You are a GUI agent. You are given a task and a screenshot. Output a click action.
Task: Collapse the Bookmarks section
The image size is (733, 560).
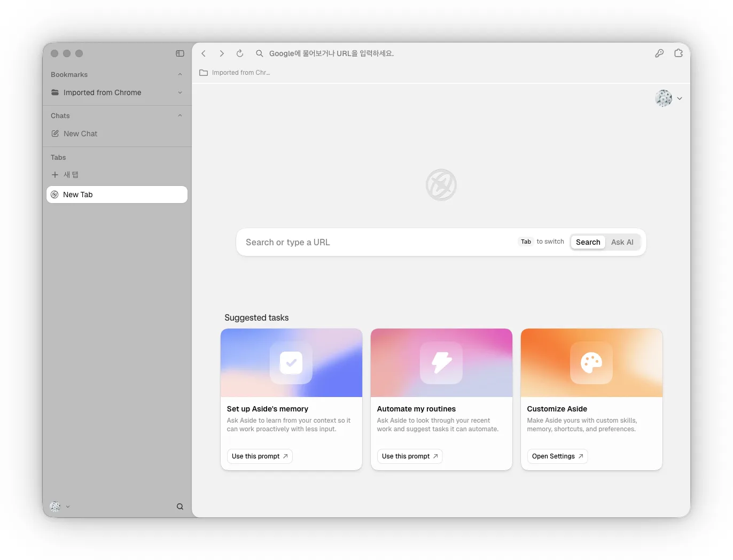180,75
